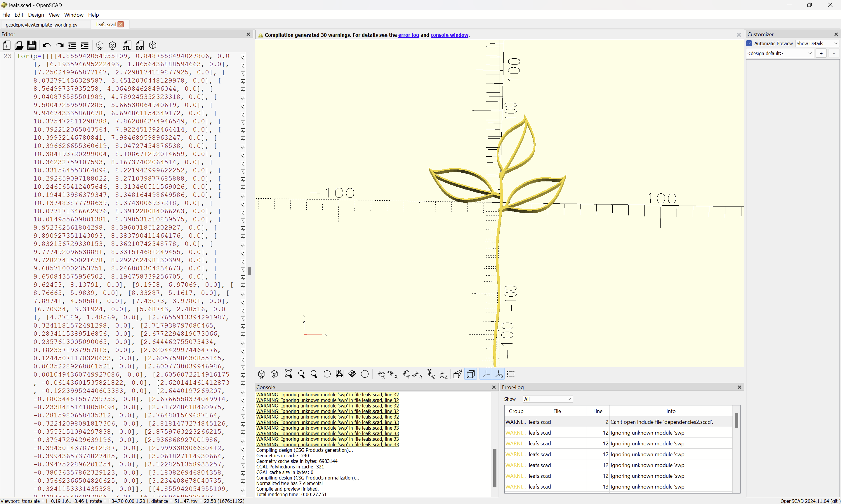Switch to gcodepreviewtemplate_working.py tab
The height and width of the screenshot is (504, 841).
pyautogui.click(x=42, y=24)
